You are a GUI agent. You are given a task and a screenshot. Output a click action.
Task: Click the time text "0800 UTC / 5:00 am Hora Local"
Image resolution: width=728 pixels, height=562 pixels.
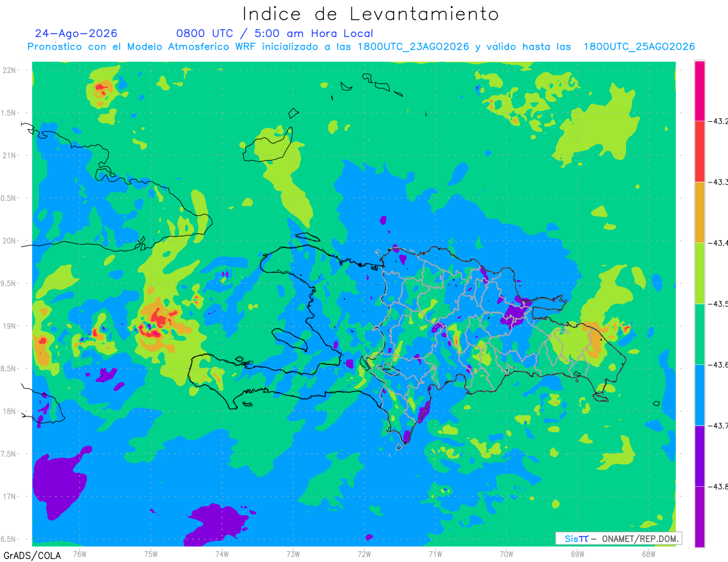275,33
